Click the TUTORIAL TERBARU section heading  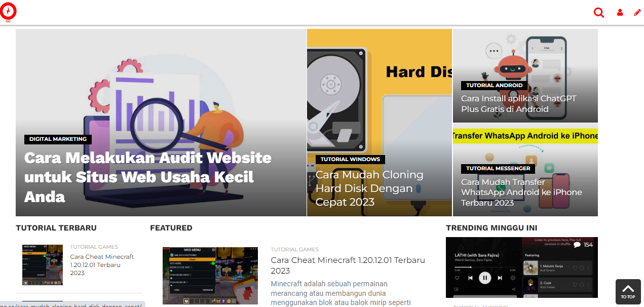pyautogui.click(x=56, y=228)
